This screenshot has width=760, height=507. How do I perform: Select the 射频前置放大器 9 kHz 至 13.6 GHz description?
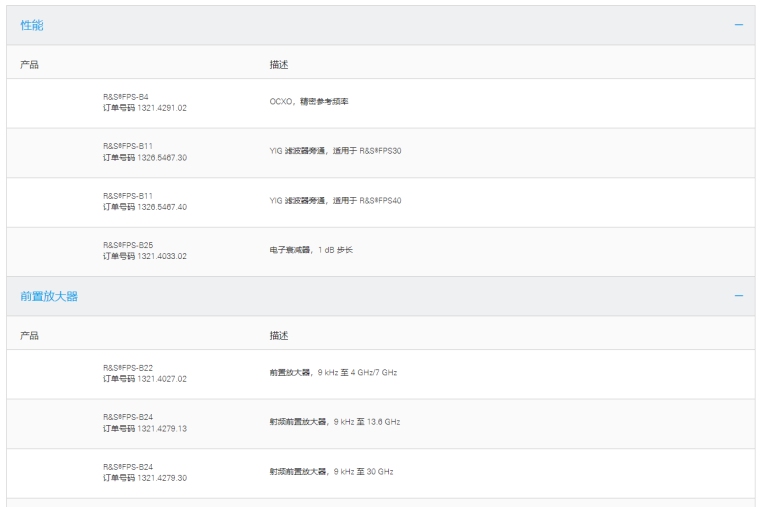(334, 422)
